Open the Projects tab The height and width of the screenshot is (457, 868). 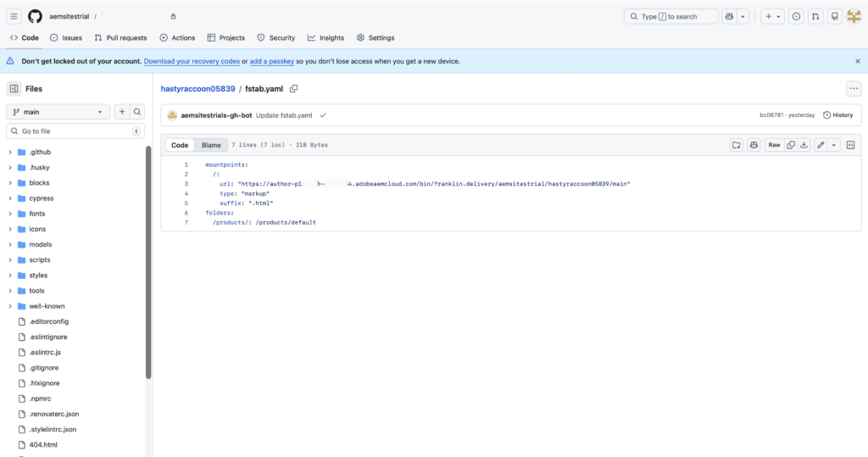point(225,37)
